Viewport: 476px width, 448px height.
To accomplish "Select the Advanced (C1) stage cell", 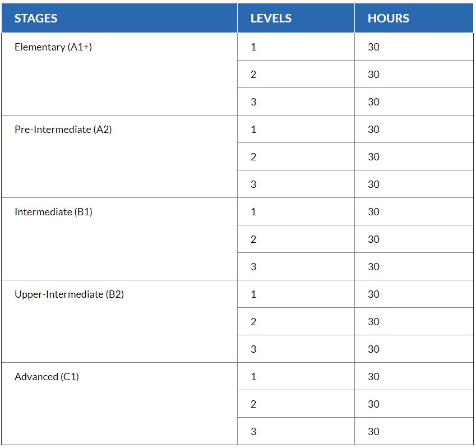I will point(119,404).
